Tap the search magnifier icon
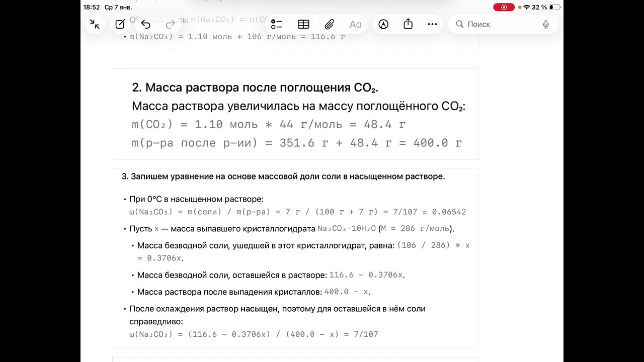Screen dimensions: 644x362 pos(459,24)
